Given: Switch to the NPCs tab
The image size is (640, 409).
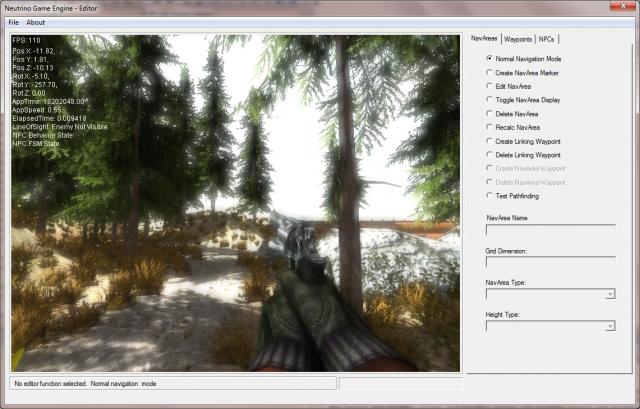Looking at the screenshot, I should [x=547, y=39].
